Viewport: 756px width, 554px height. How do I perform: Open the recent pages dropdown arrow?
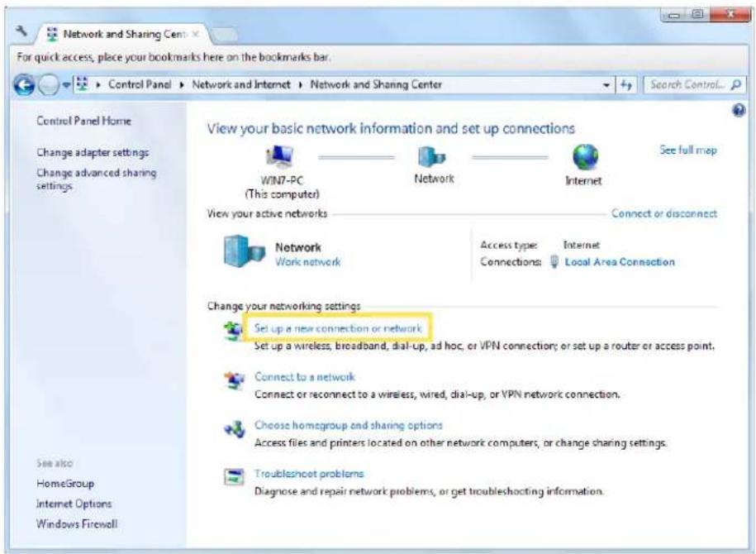tap(67, 85)
